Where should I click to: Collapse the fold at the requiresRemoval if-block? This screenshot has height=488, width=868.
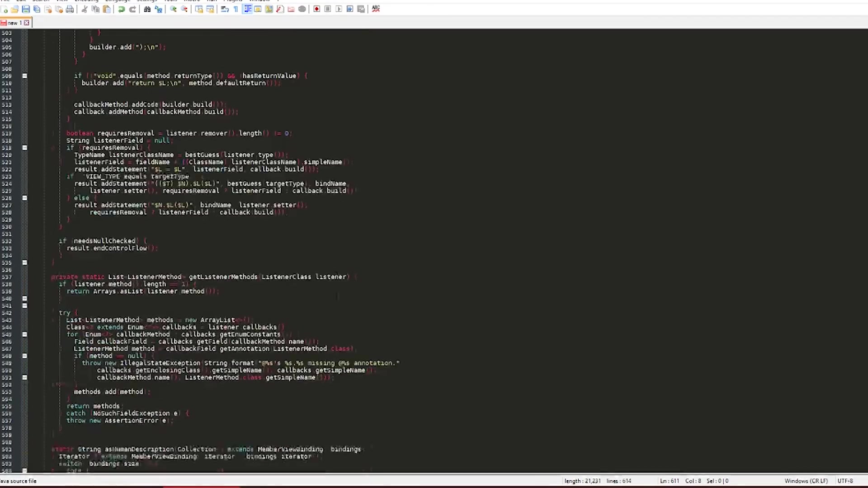[x=25, y=148]
